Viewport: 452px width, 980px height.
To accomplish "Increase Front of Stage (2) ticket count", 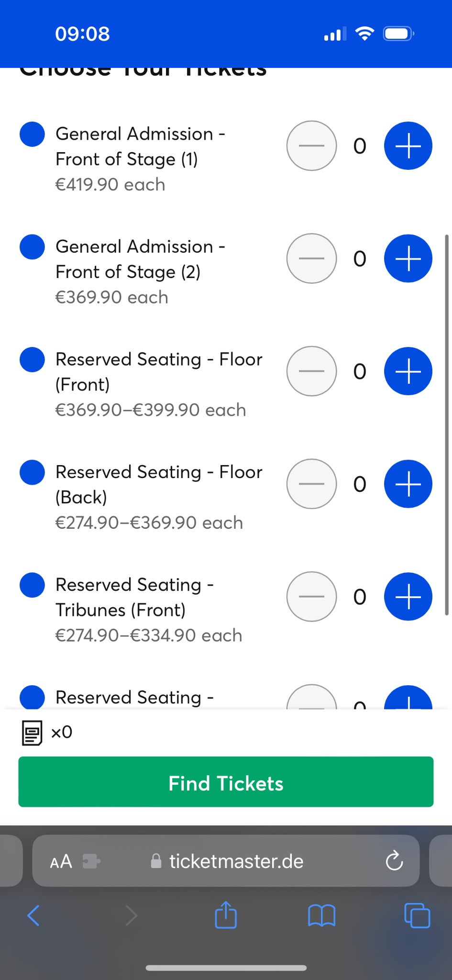I will tap(408, 258).
